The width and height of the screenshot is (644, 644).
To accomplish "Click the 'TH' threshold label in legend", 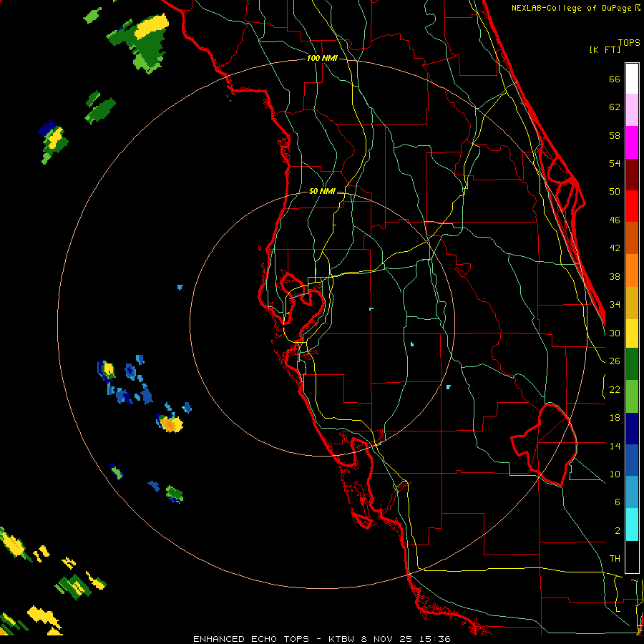I will point(615,559).
